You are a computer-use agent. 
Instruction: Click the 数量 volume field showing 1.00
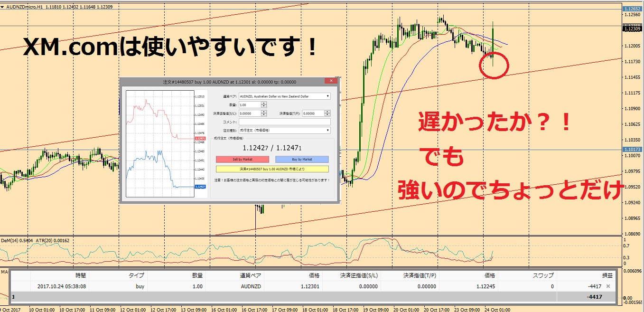pos(250,105)
